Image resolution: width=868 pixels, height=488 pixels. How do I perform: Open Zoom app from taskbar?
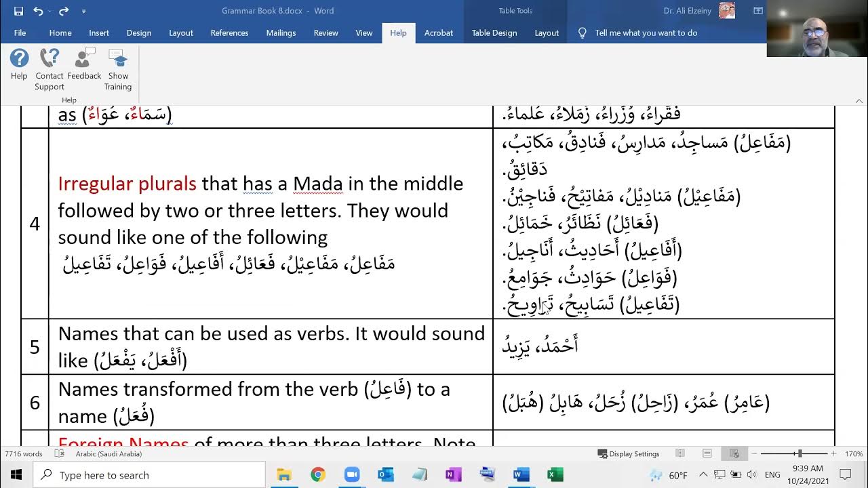[x=351, y=474]
